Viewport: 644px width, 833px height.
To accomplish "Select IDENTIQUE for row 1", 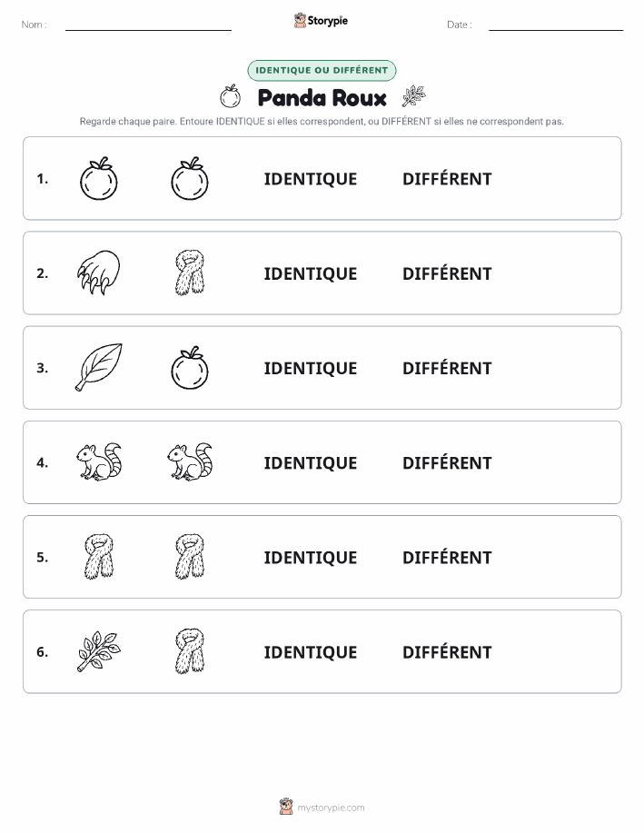I will pos(311,179).
